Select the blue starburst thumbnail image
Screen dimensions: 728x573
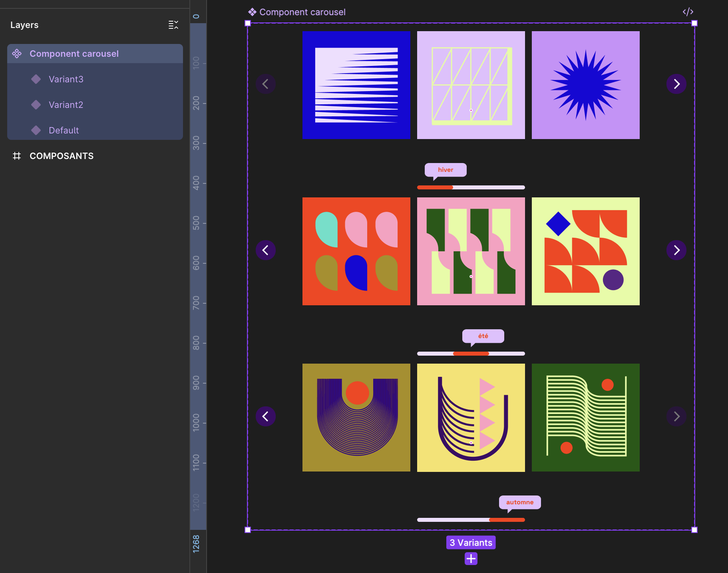tap(585, 85)
